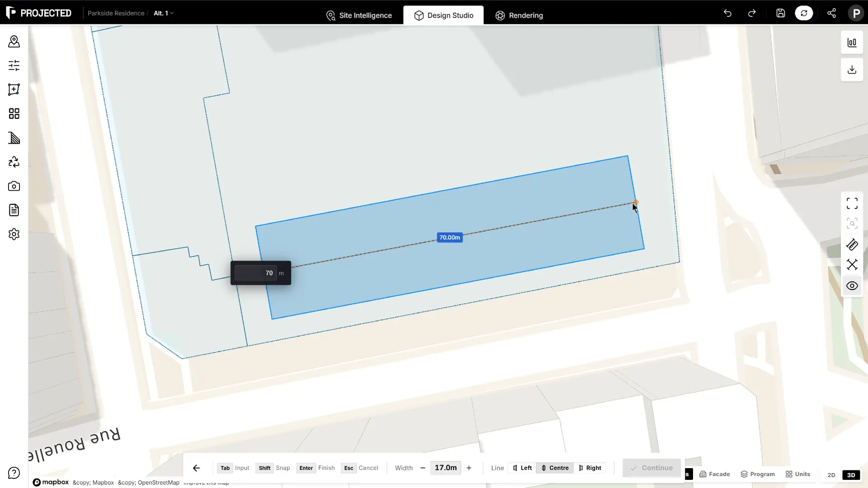
Task: Open the site location pin tool
Action: tap(14, 42)
